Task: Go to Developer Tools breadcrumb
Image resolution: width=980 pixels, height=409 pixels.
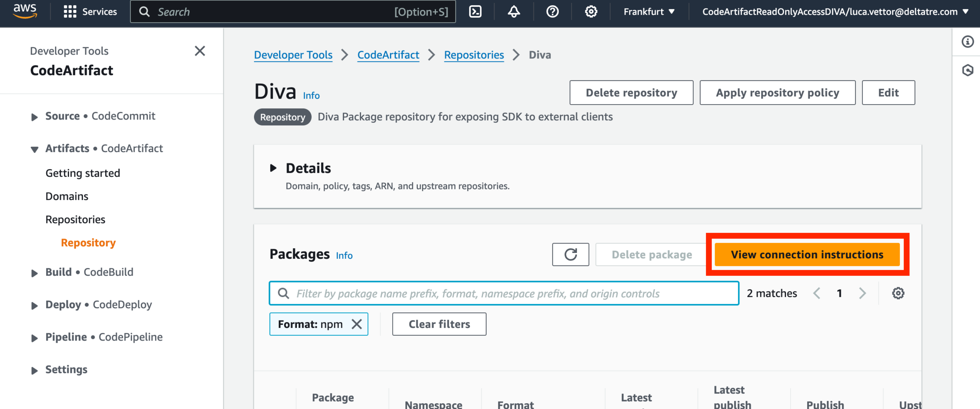Action: point(293,55)
